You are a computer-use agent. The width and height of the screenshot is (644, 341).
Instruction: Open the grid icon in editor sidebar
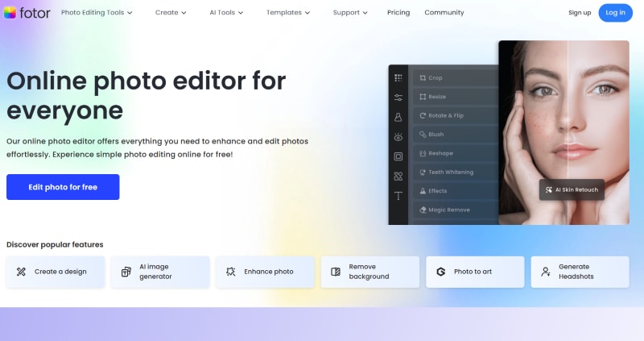(x=398, y=77)
